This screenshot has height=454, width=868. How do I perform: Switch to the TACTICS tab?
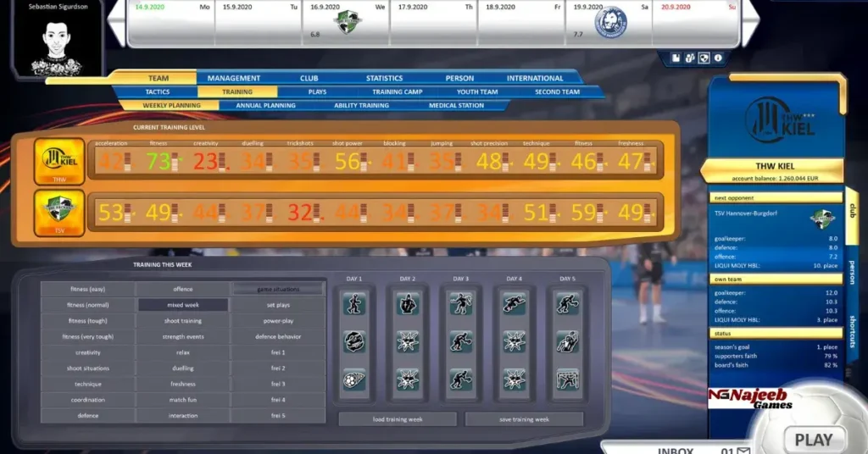click(x=157, y=91)
